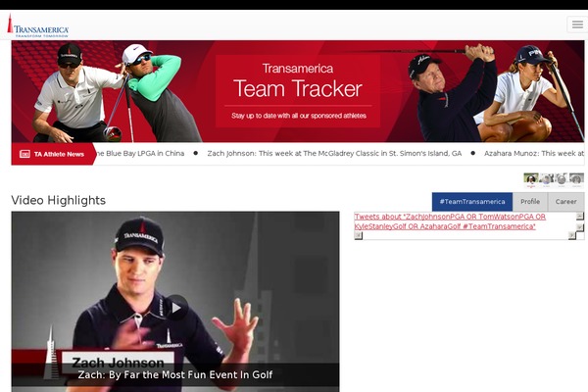The width and height of the screenshot is (588, 392).
Task: Click the TA Athlete News icon
Action: [24, 154]
